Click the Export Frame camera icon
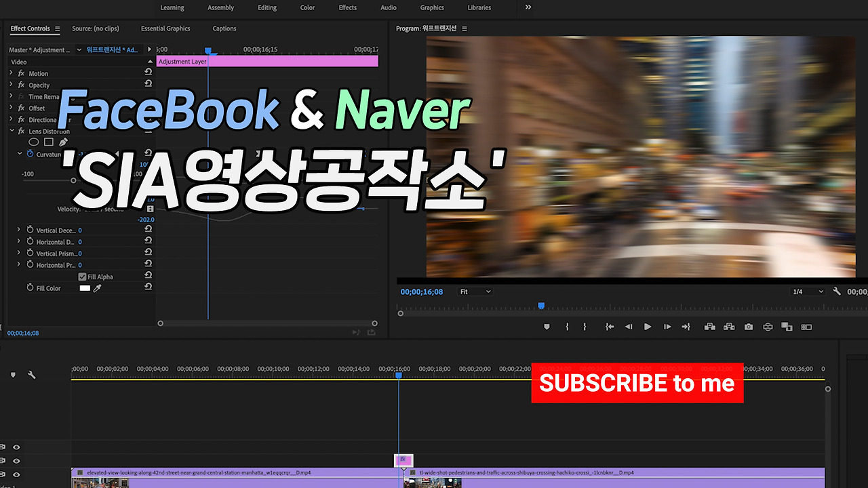Screen dimensions: 868x488 coord(748,326)
